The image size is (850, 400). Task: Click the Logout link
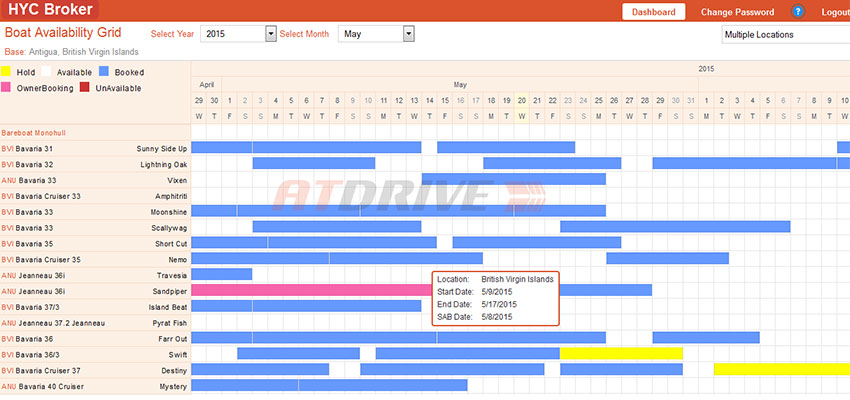(835, 12)
